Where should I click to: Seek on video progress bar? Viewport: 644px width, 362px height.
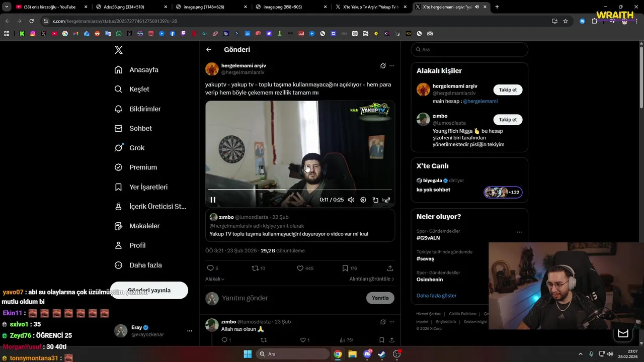coord(300,190)
